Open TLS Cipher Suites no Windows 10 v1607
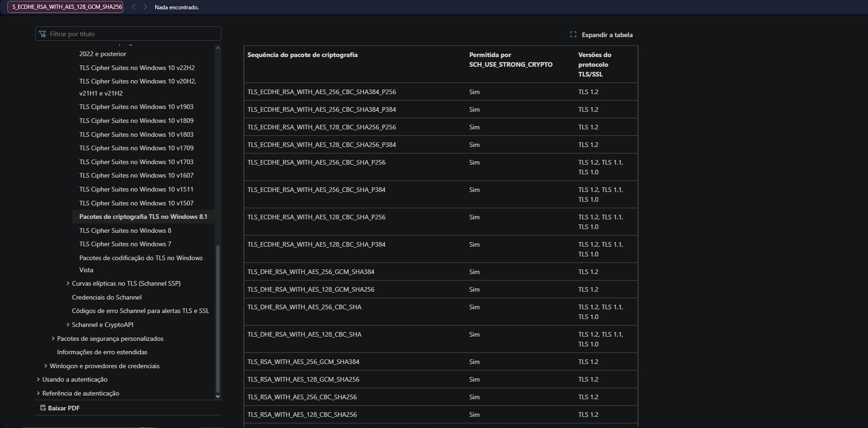 136,175
